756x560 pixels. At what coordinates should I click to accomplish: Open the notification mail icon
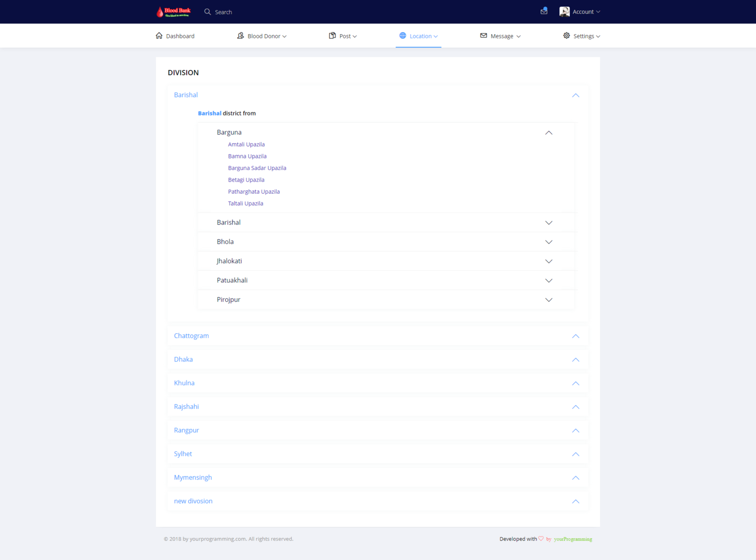point(544,11)
